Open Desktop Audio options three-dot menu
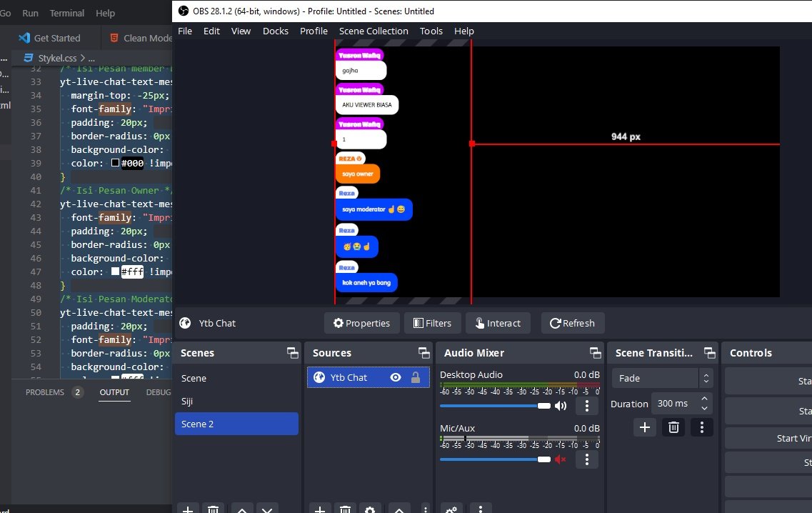This screenshot has height=513, width=812. pyautogui.click(x=587, y=406)
